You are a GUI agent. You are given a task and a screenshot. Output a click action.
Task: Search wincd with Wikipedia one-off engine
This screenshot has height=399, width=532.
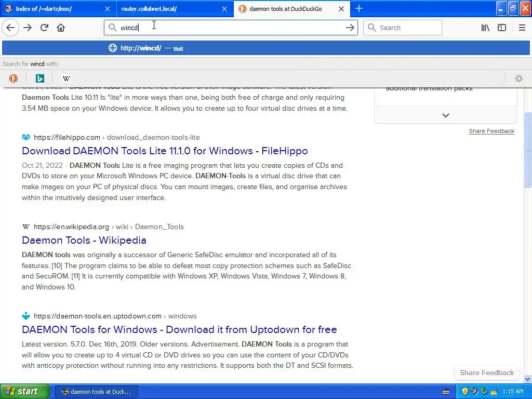[66, 78]
